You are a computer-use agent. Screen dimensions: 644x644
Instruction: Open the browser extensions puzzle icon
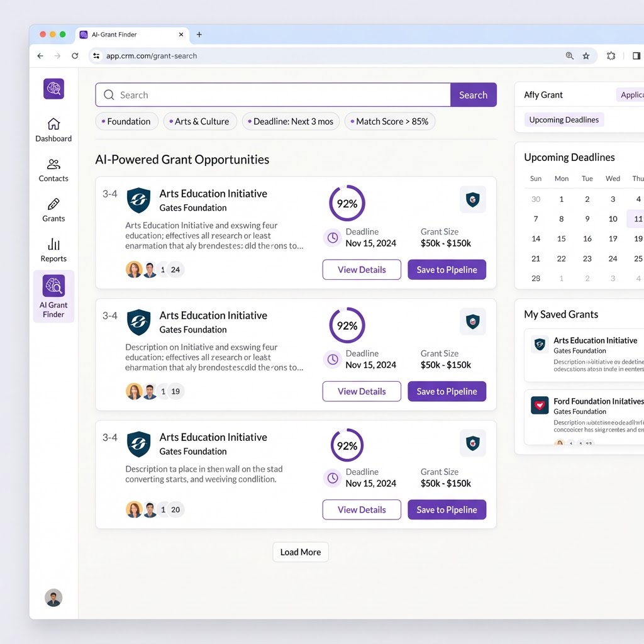pos(611,56)
